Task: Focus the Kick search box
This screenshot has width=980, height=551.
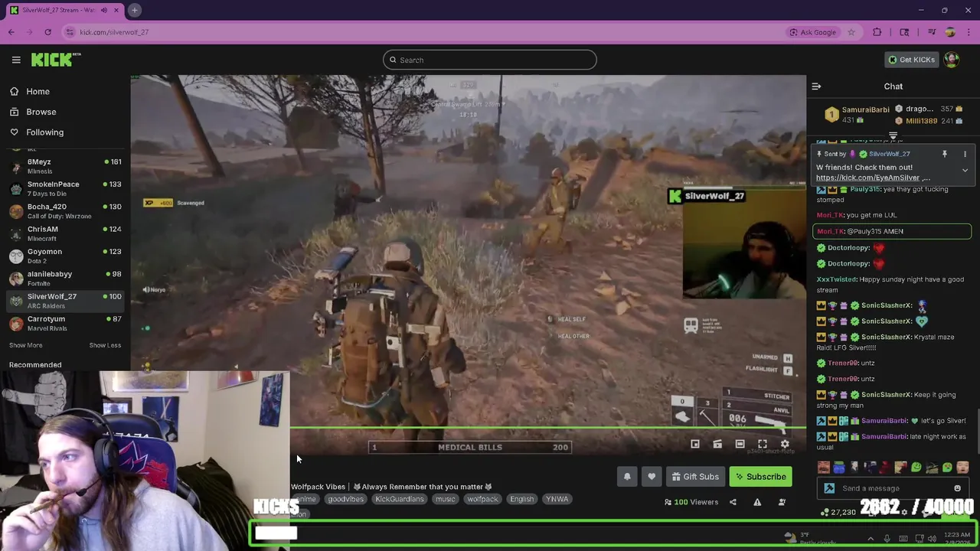Action: (490, 60)
